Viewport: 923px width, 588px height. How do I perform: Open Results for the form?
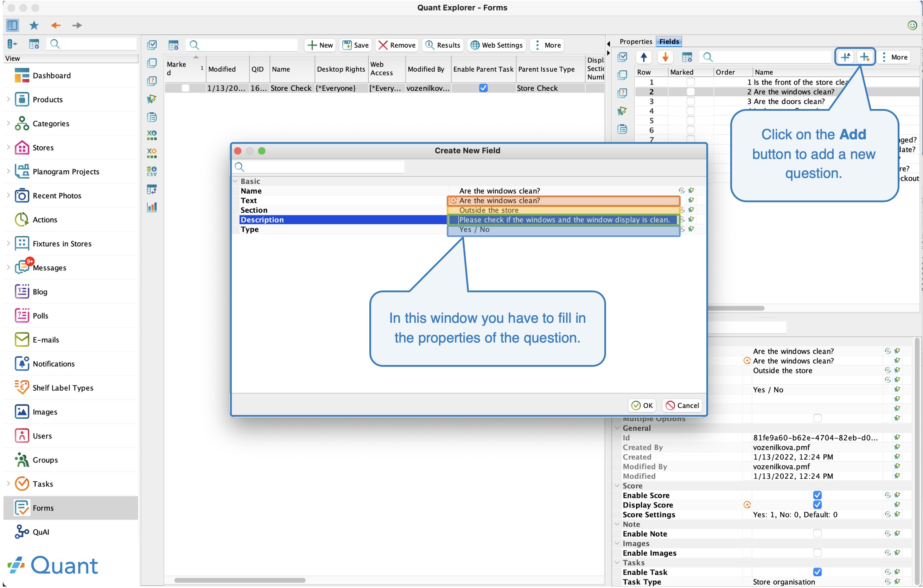[x=443, y=45]
